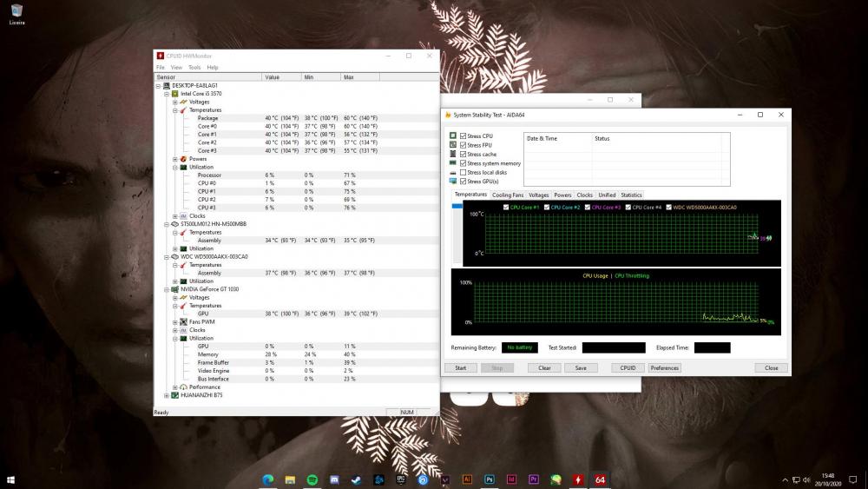Open Spotify from the taskbar
868x489 pixels.
tap(312, 479)
